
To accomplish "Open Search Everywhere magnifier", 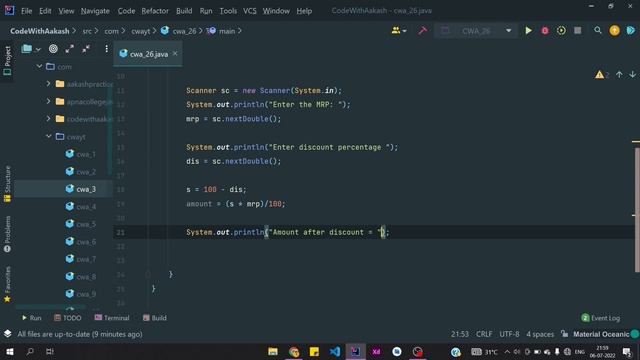I will tap(598, 31).
